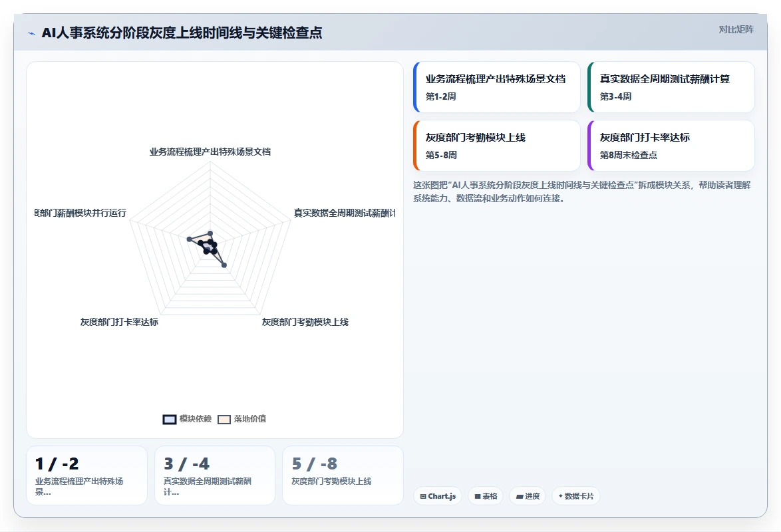Select the 灰度部门考勤模块上线 第5-8周 card
Screen dimensions: 781x532
pos(496,146)
